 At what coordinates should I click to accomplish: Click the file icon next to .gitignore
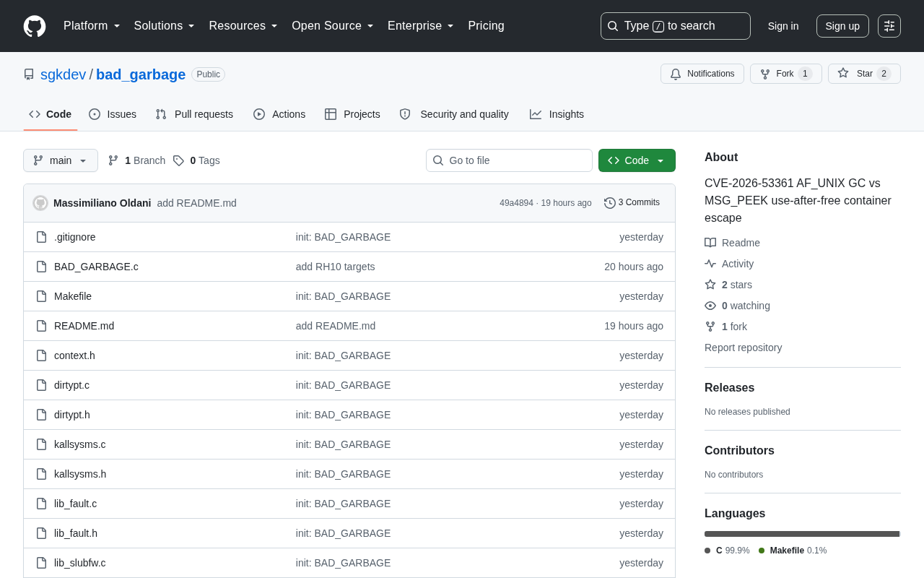[42, 237]
